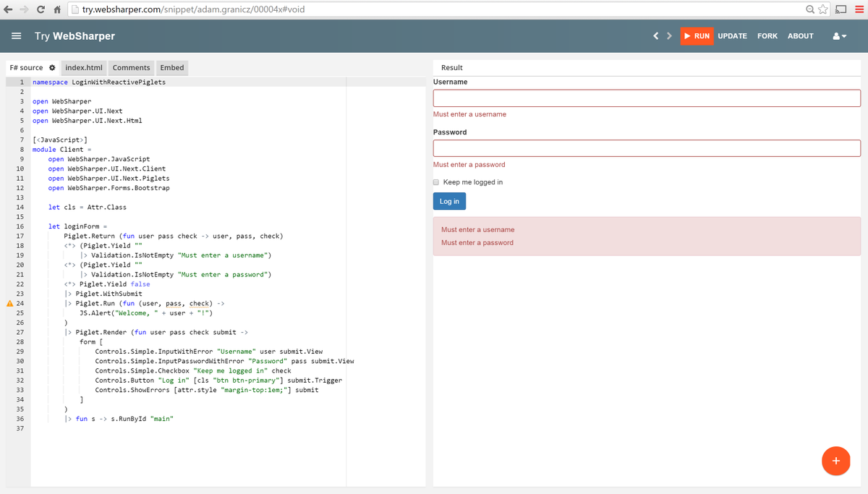Click UPDATE in the header
The height and width of the screenshot is (494, 868).
tap(732, 36)
